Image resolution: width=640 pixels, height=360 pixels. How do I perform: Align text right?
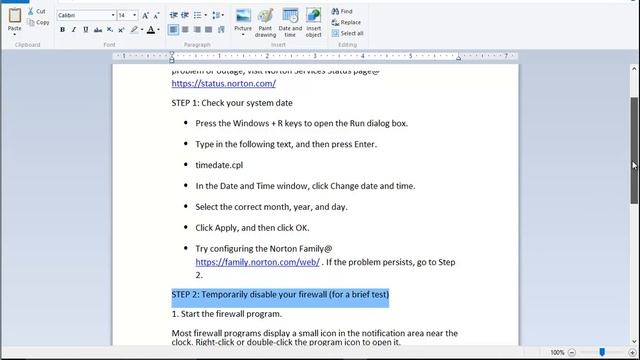(197, 30)
